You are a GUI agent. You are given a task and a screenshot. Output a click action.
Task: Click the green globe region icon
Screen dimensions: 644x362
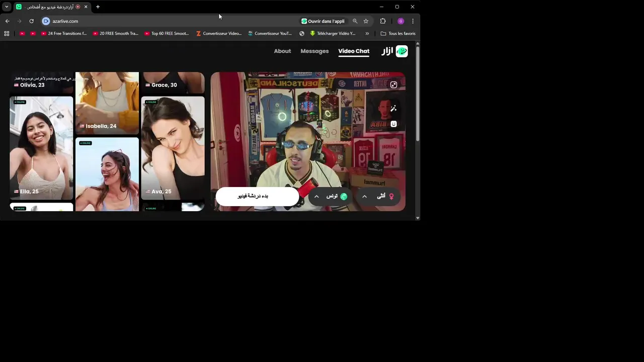tap(344, 196)
